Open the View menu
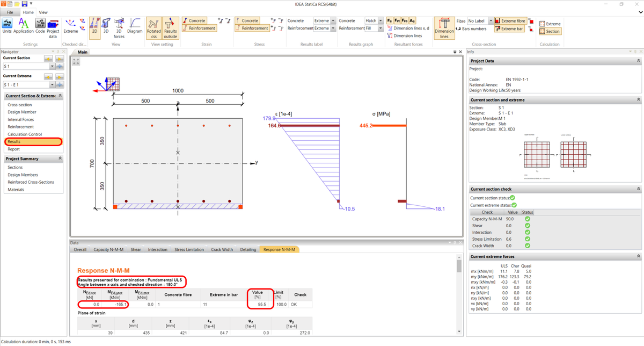Viewport: 644px width, 346px height. point(43,12)
